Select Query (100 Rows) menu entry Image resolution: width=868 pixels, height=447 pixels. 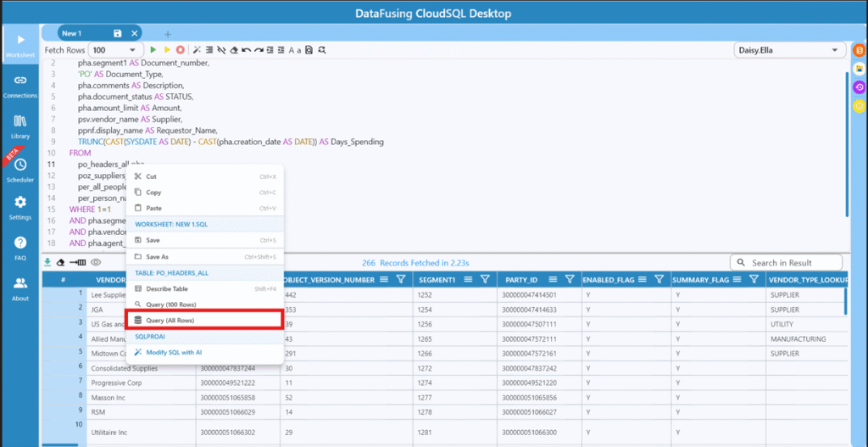(205, 305)
